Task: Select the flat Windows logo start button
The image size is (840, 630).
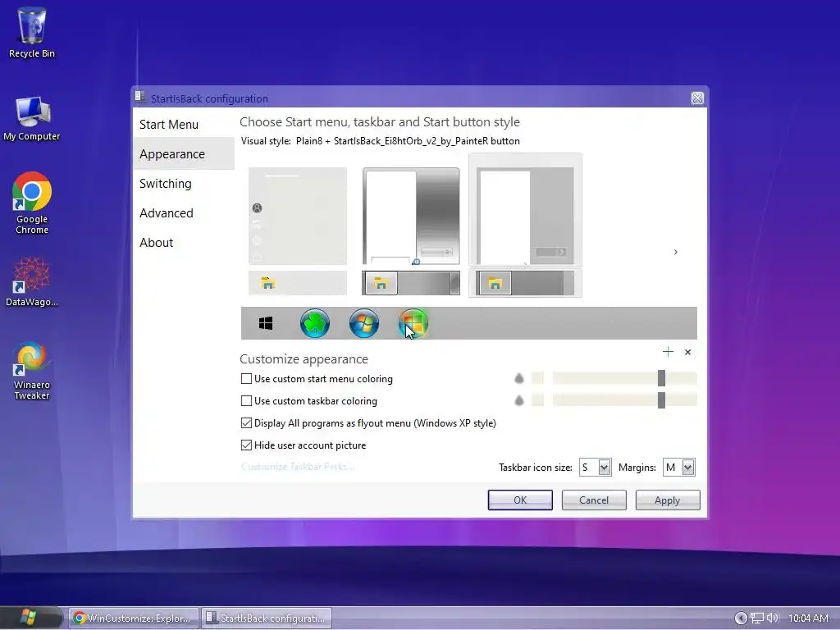Action: point(266,323)
